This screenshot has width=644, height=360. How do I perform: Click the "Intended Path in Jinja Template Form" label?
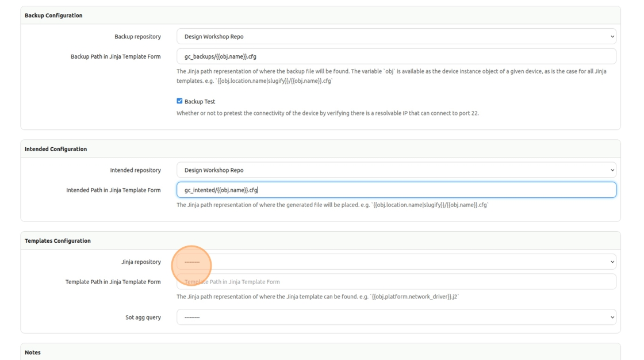coord(113,190)
